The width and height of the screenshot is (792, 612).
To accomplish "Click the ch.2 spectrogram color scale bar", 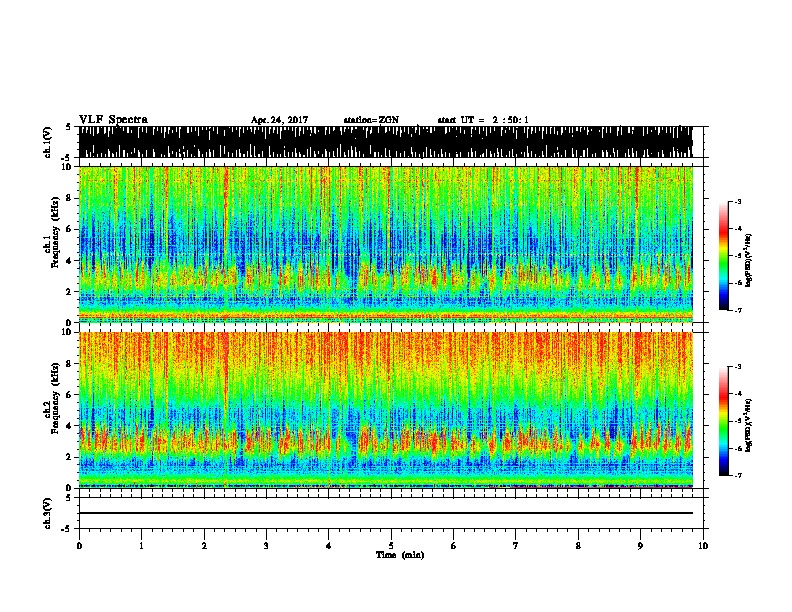I will 723,421.
